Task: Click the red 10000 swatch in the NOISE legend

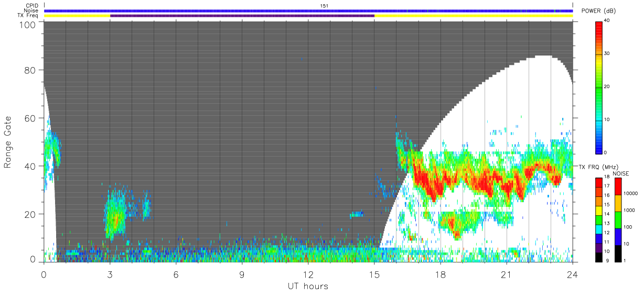Action: 619,186
